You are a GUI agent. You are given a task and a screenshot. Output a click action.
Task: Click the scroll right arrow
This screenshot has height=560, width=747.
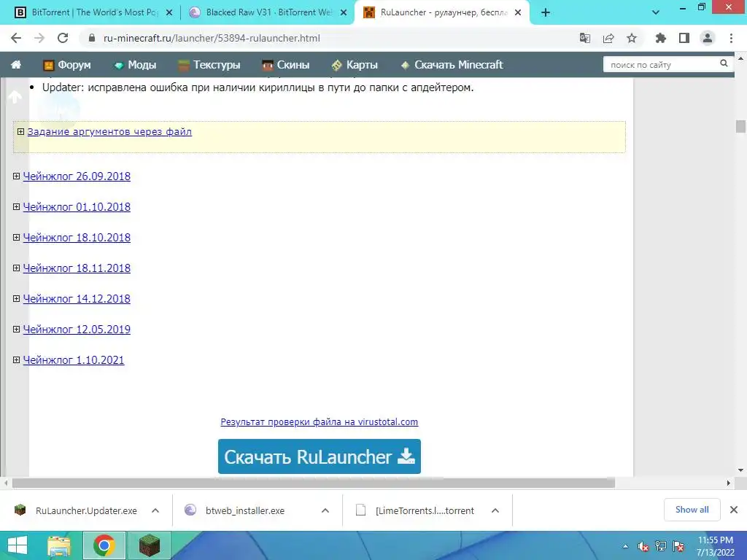tap(729, 483)
